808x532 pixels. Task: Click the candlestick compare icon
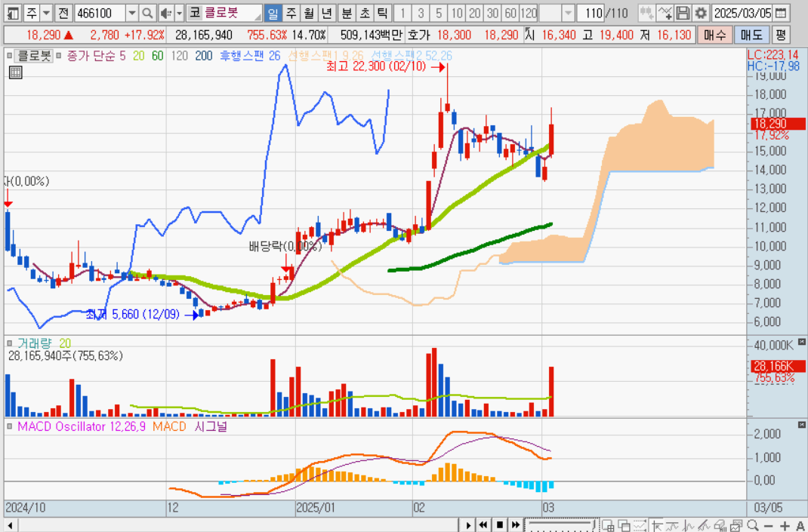point(646,13)
